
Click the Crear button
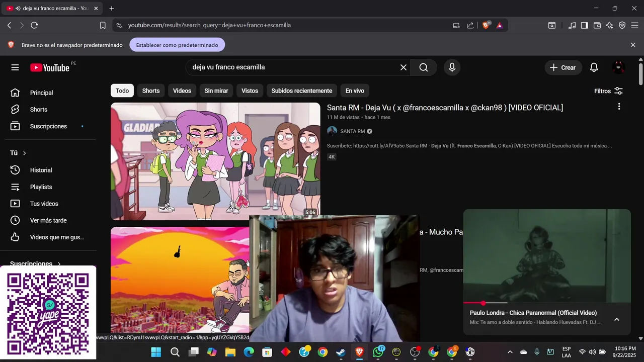(x=563, y=67)
